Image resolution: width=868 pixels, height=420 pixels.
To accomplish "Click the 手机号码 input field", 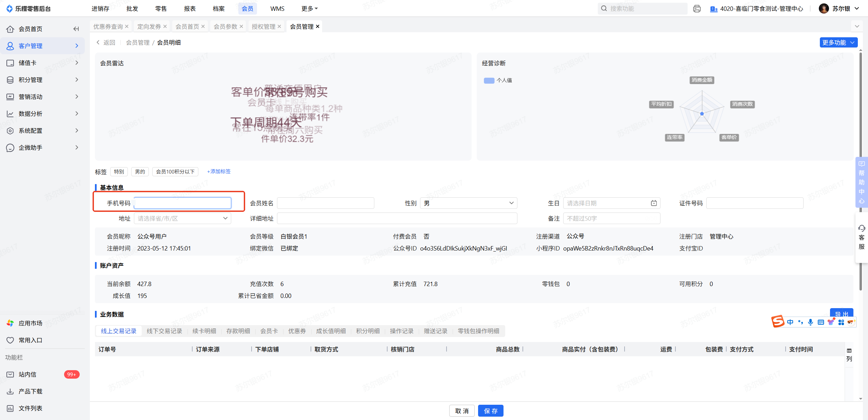I will coord(182,203).
